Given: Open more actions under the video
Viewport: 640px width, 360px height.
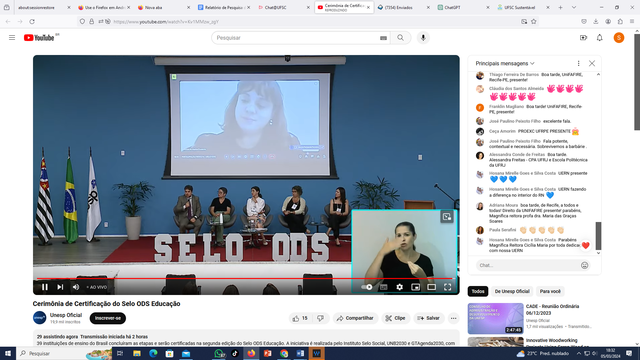Looking at the screenshot, I should tap(453, 318).
